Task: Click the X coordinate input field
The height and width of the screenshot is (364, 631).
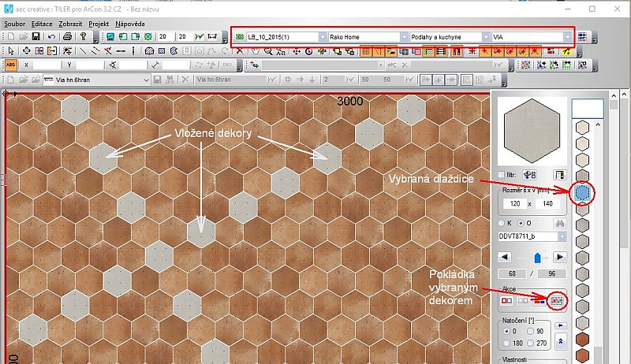Action: click(x=47, y=65)
